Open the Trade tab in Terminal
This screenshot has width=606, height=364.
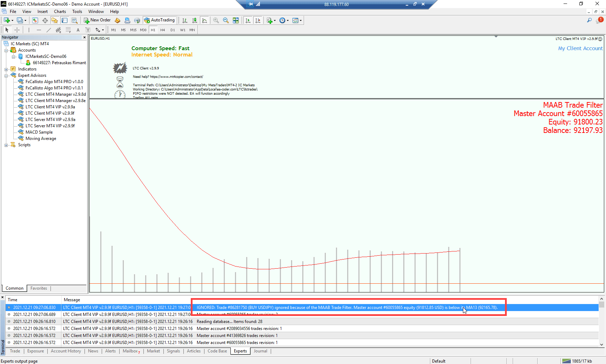15,351
